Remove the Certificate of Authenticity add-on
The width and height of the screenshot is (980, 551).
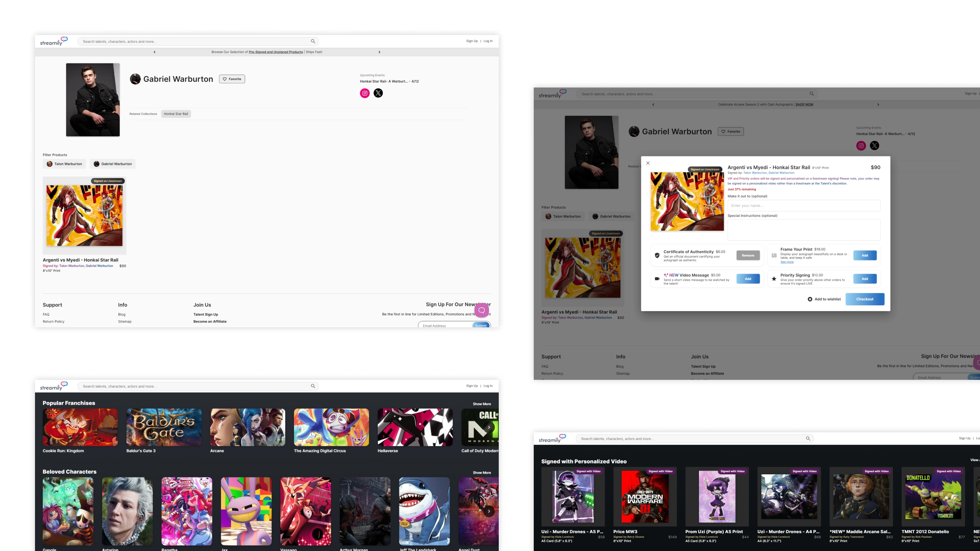click(x=748, y=255)
